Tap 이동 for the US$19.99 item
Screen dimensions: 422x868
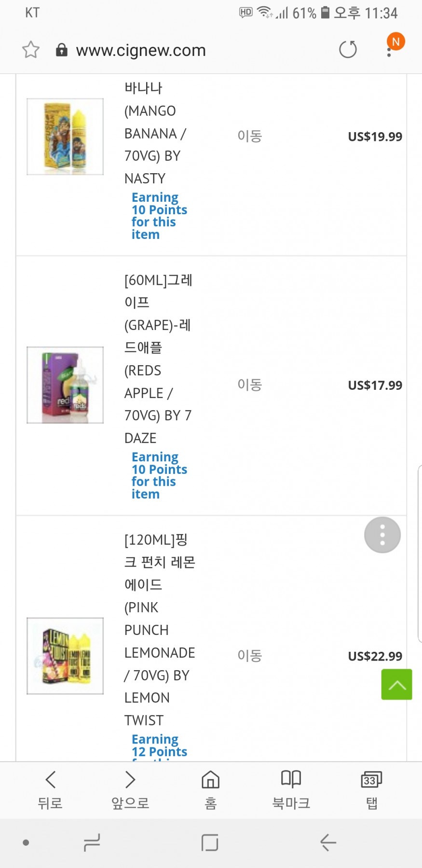(249, 137)
